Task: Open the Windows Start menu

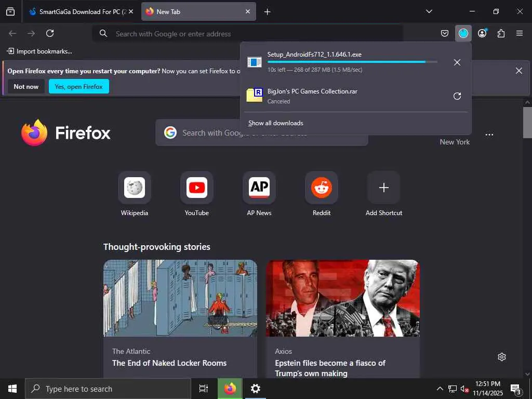Action: tap(12, 389)
